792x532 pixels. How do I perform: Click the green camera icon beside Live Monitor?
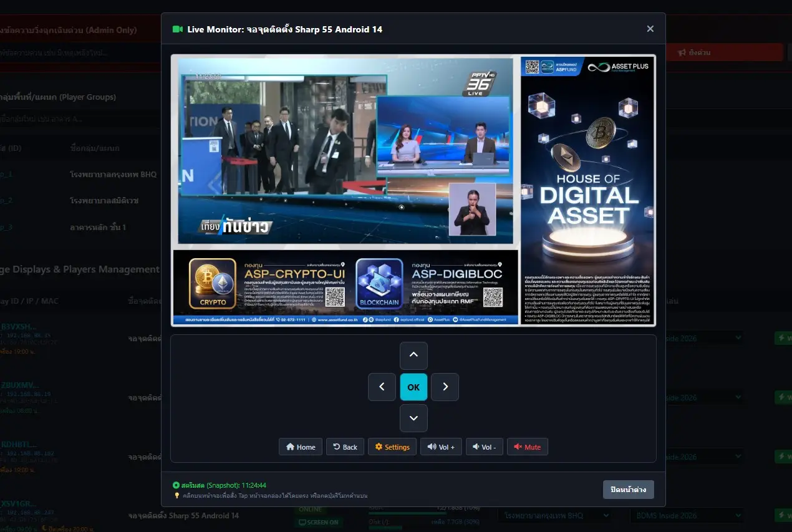click(x=177, y=29)
